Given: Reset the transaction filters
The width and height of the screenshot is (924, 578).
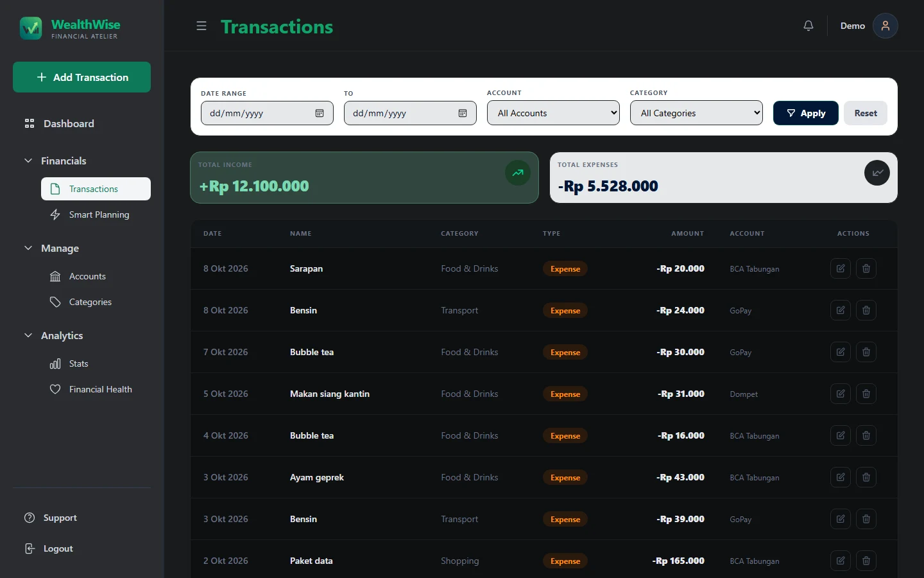Looking at the screenshot, I should 866,113.
